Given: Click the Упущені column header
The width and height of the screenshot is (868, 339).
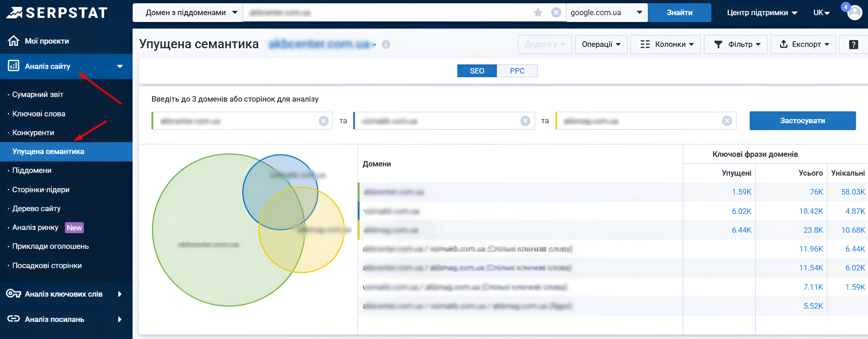Looking at the screenshot, I should pos(736,173).
